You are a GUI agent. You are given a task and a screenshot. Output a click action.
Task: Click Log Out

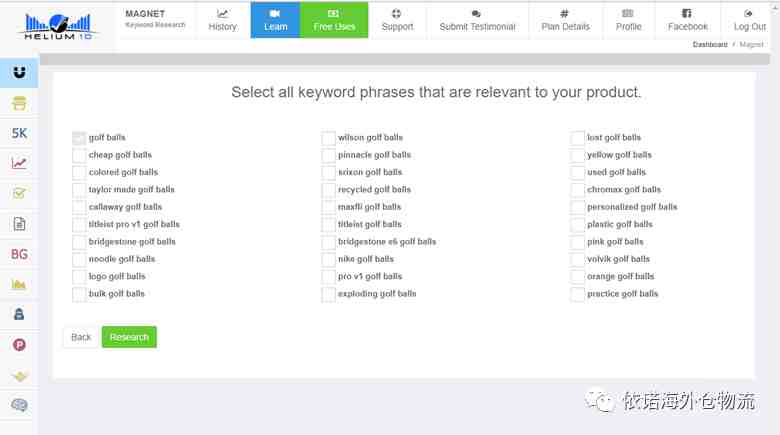pyautogui.click(x=749, y=20)
